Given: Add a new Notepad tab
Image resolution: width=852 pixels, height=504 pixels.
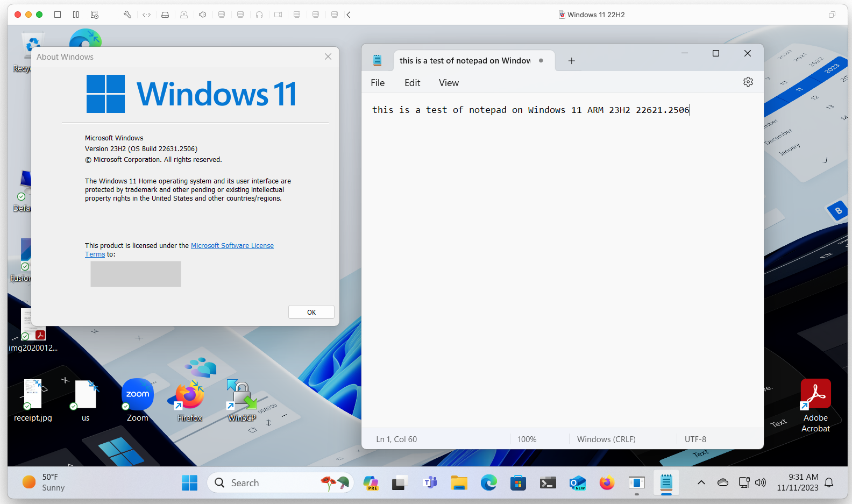Looking at the screenshot, I should 572,61.
